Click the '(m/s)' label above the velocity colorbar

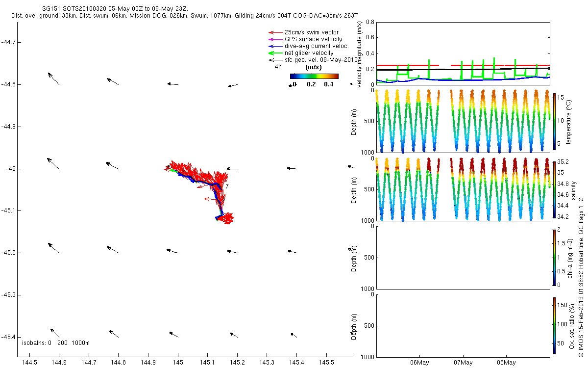pyautogui.click(x=314, y=67)
